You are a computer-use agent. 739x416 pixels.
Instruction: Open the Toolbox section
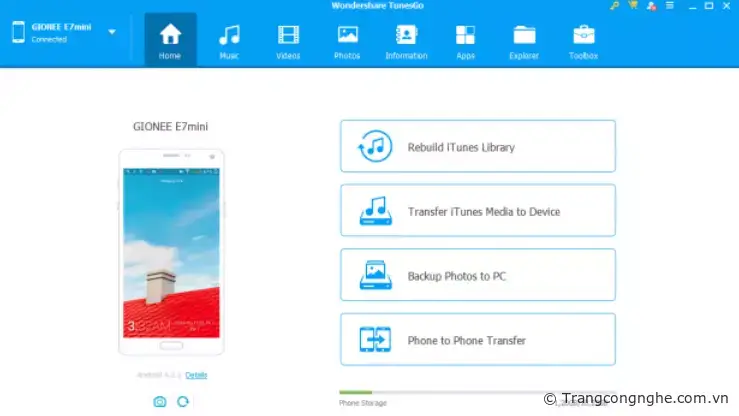click(583, 41)
